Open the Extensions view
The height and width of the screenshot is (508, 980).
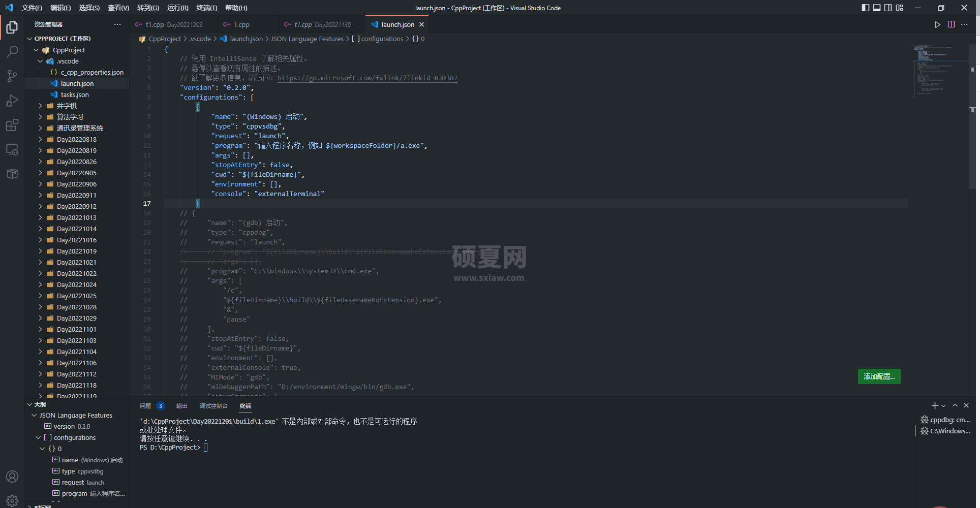[12, 125]
